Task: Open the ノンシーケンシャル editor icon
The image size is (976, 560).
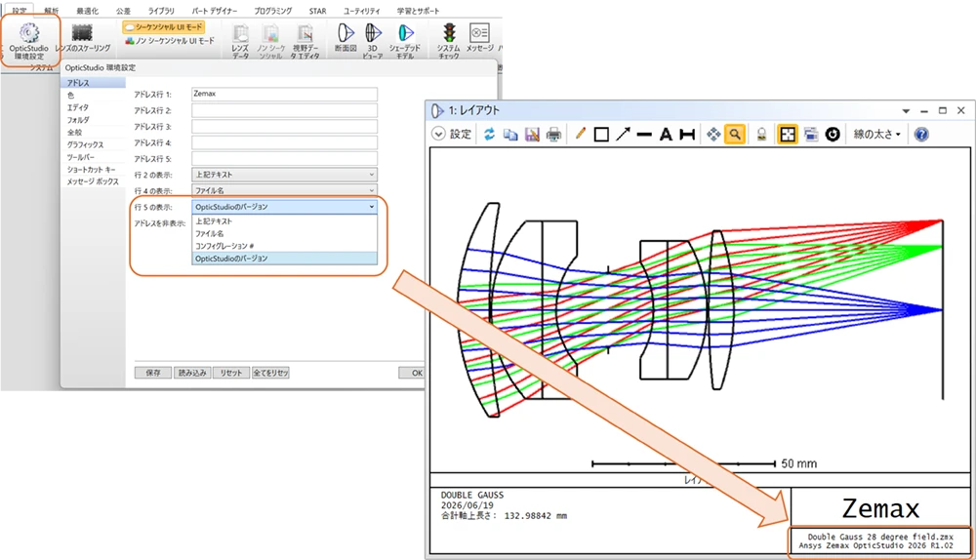Action: 270,33
